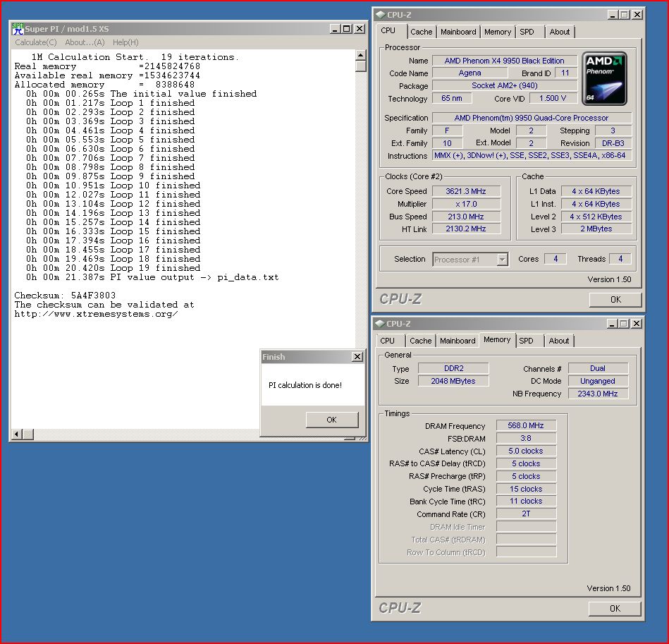Click the Loop 19 finished line
Viewport: 669px width, 644px height.
113,268
